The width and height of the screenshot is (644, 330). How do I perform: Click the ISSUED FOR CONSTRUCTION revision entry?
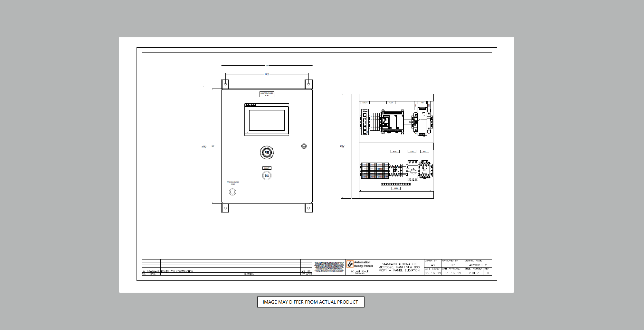177,271
